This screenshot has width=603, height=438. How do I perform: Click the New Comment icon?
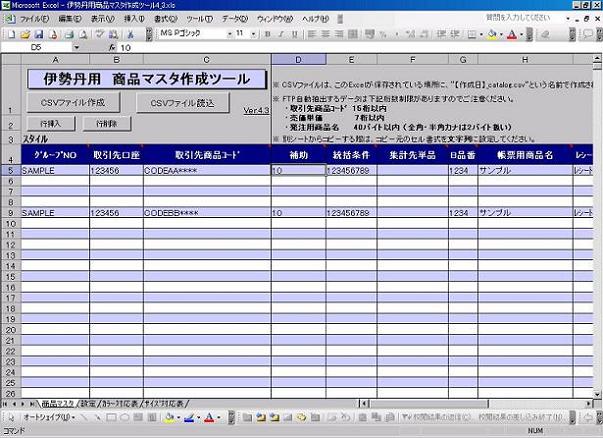point(588,35)
